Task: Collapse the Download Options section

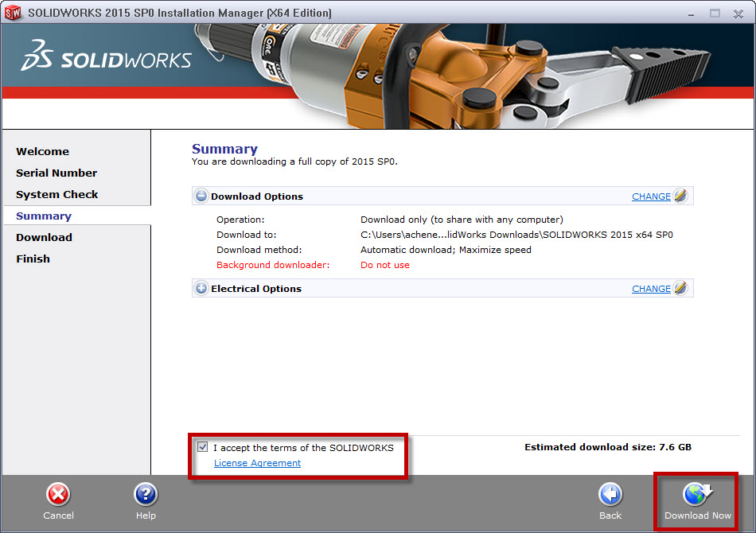Action: point(201,196)
